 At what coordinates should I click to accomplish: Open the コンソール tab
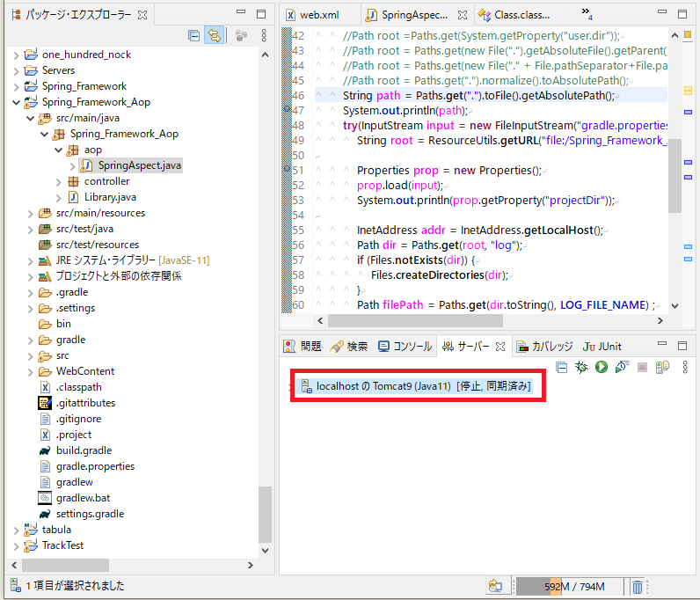(405, 347)
